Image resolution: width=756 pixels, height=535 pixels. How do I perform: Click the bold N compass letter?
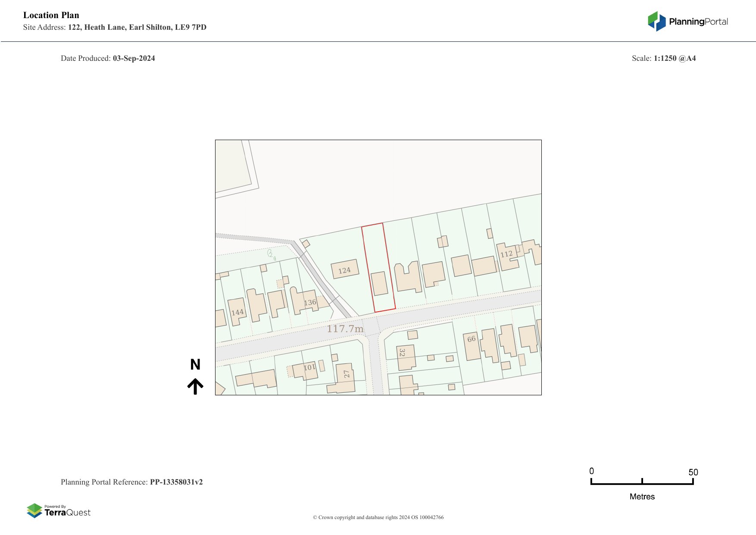click(x=195, y=365)
